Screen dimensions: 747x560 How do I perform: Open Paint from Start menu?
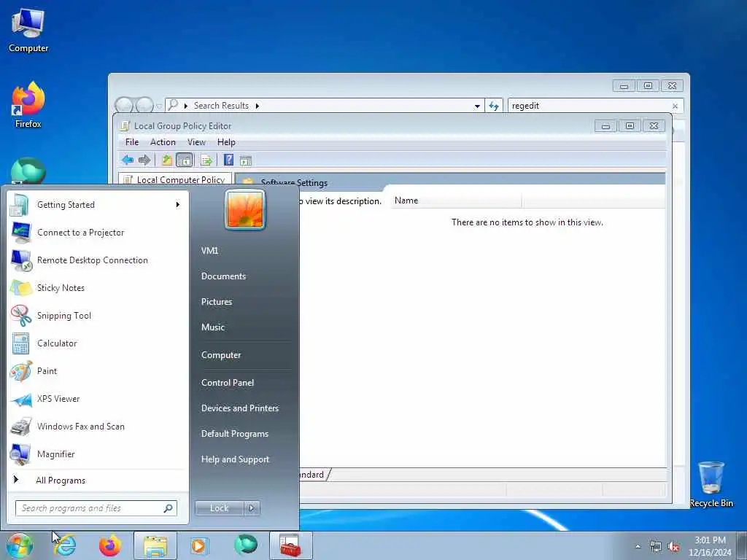click(x=98, y=371)
